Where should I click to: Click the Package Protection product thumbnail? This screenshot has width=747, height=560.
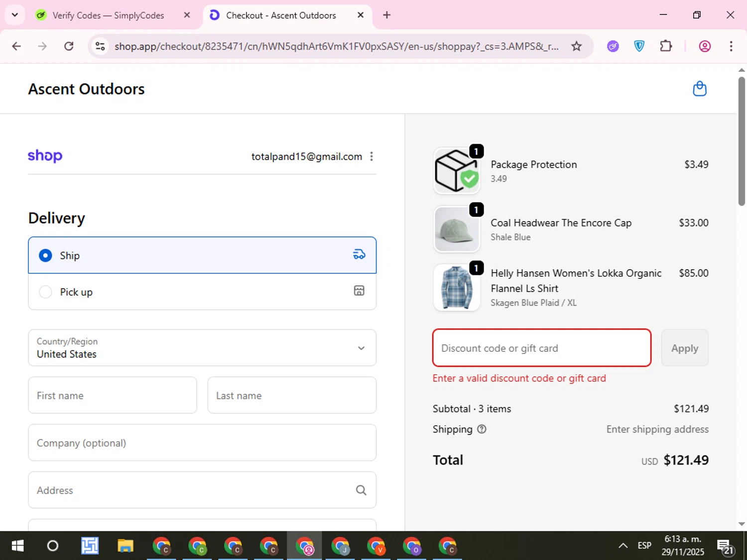pyautogui.click(x=457, y=171)
